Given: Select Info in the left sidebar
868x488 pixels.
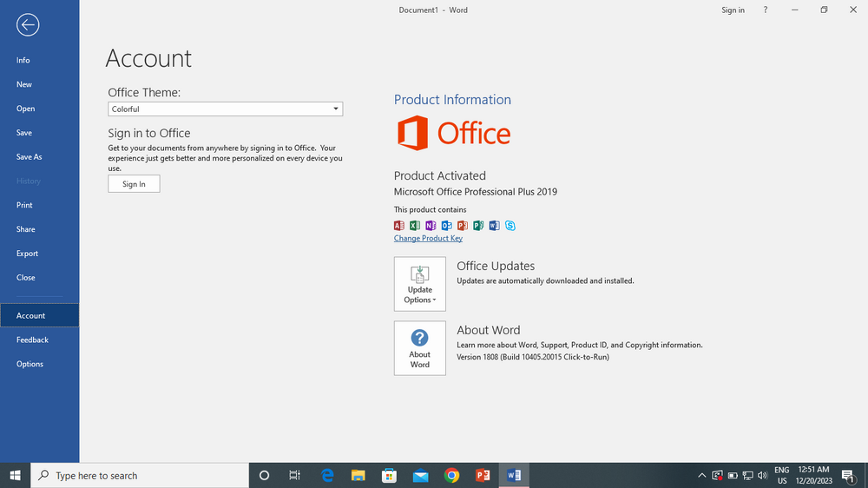Looking at the screenshot, I should pyautogui.click(x=23, y=60).
